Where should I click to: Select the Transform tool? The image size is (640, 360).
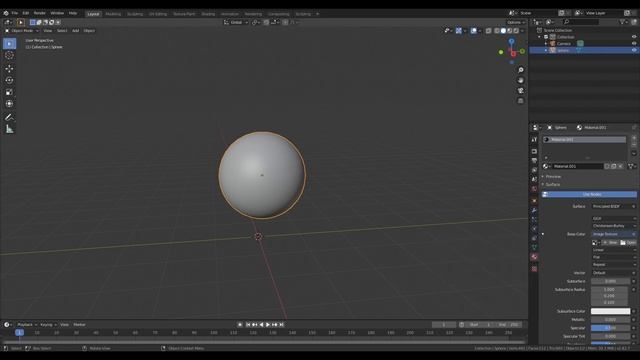[x=9, y=104]
